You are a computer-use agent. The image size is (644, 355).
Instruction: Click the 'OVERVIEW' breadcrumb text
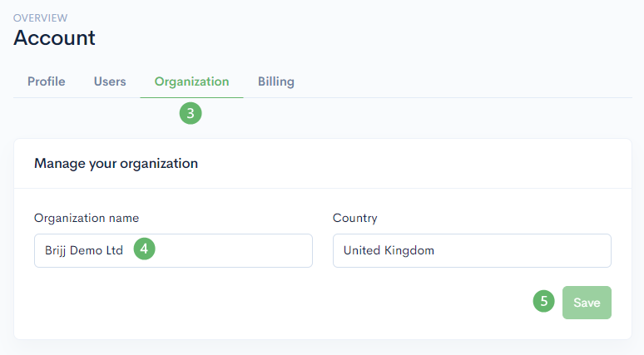(x=41, y=17)
